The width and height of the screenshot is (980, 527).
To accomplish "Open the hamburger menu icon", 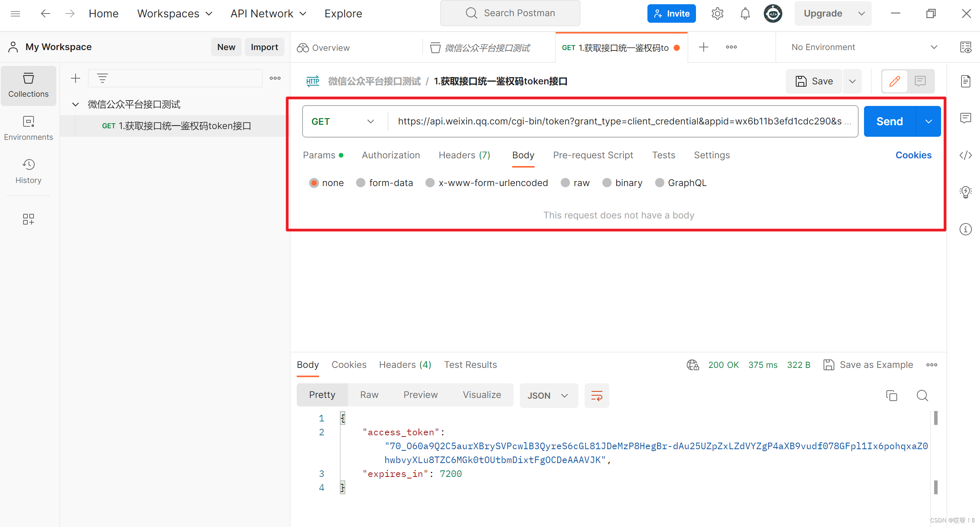I will click(15, 14).
